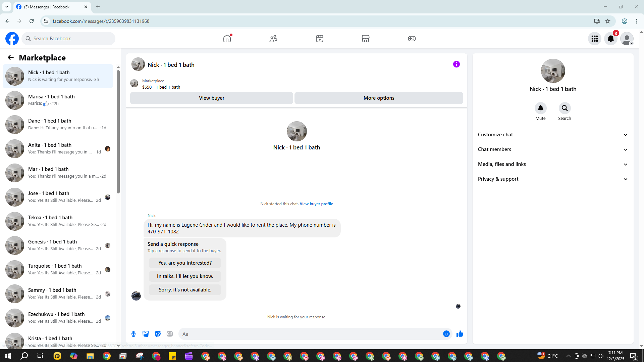
Task: Open the Facebook apps menu grid
Action: coord(595,39)
